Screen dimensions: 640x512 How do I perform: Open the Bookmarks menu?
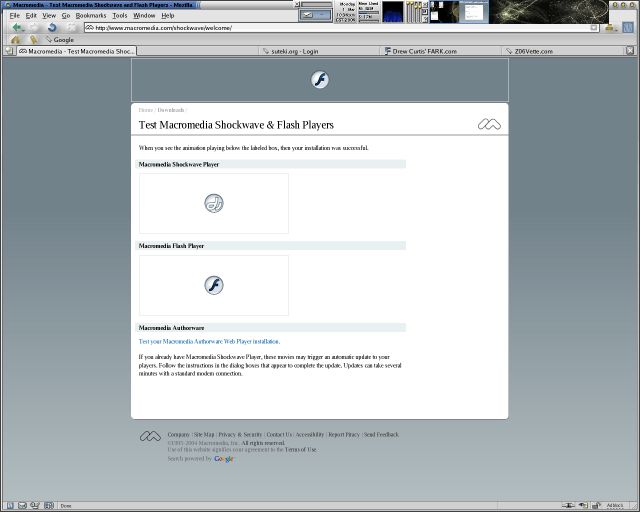91,16
